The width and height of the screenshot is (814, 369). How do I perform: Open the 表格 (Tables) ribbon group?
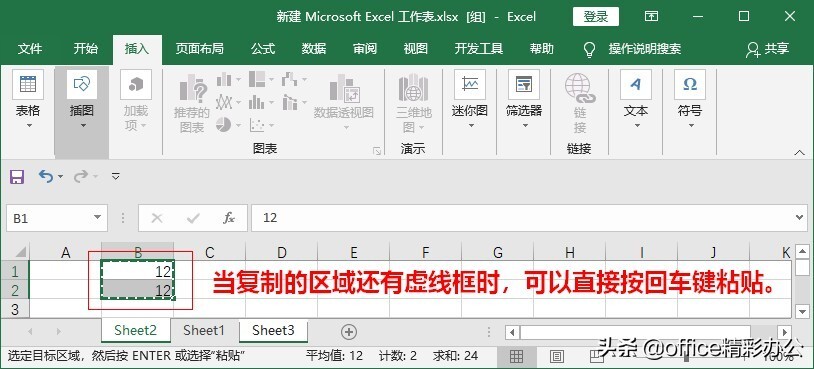[x=28, y=101]
